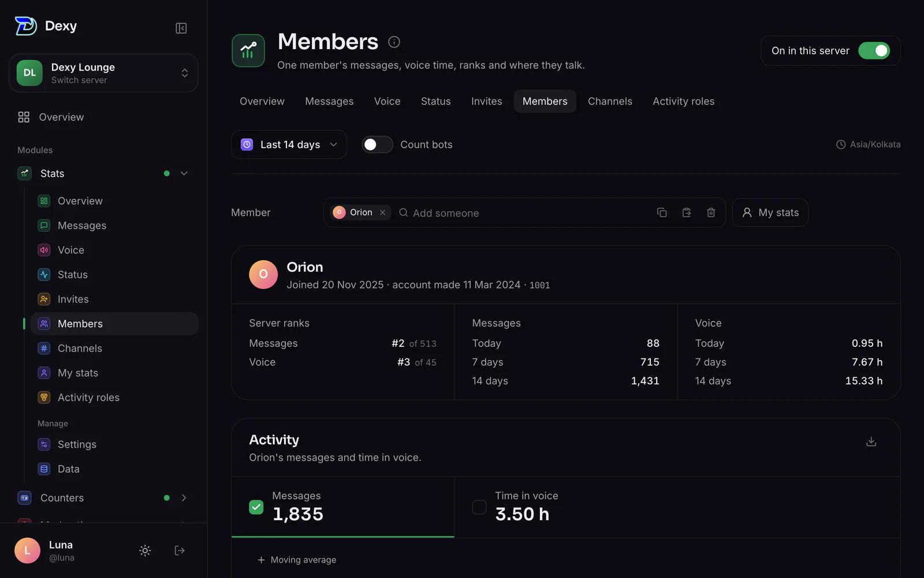924x578 pixels.
Task: Clear members with the trash icon
Action: coord(711,213)
